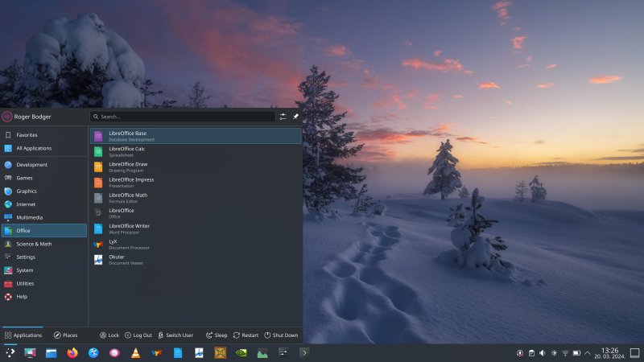Open the desktop monitor icon in taskbar
Image resolution: width=644 pixels, height=362 pixels.
click(x=30, y=353)
